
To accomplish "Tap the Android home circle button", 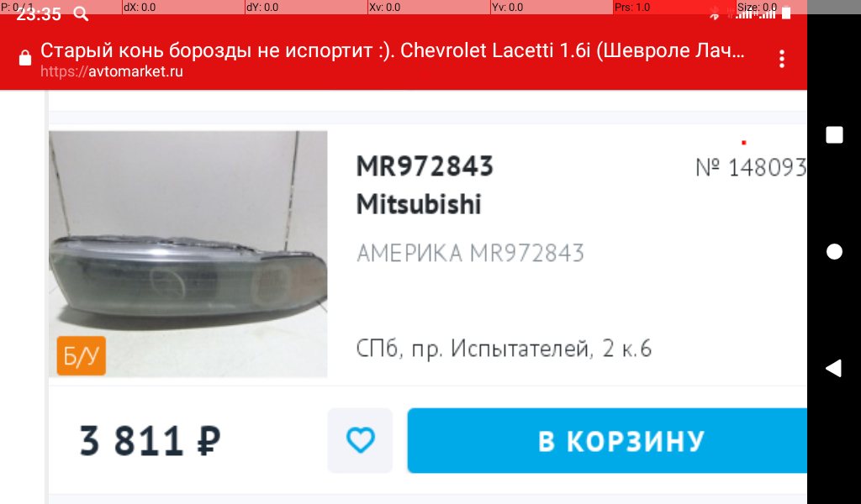I will 834,252.
